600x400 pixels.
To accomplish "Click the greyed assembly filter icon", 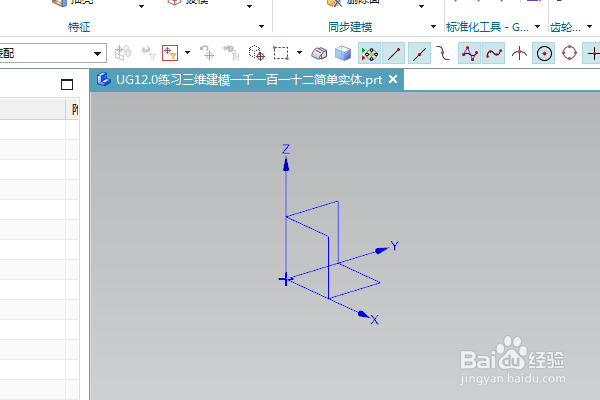I will point(123,53).
